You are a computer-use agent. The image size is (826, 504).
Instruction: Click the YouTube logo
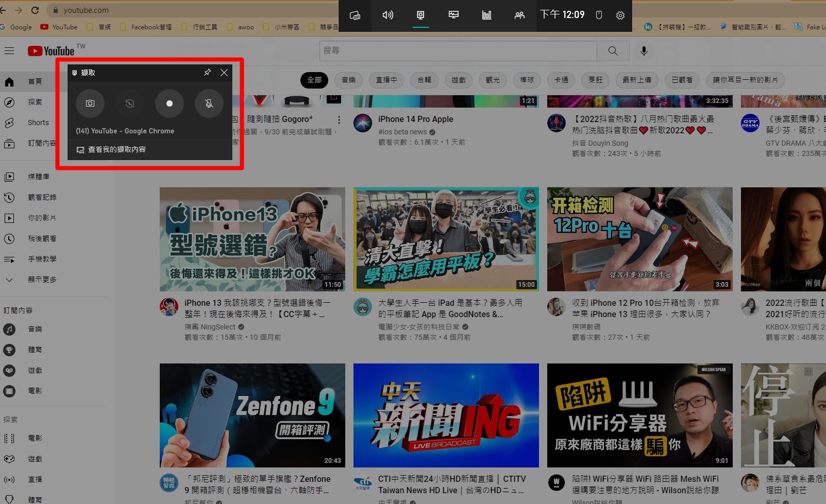pos(51,51)
